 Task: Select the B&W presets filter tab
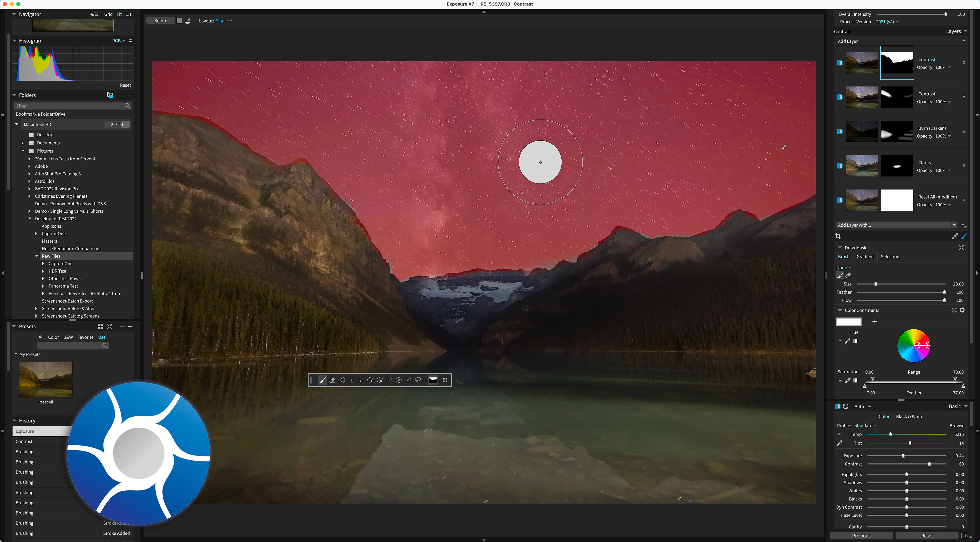coord(68,337)
